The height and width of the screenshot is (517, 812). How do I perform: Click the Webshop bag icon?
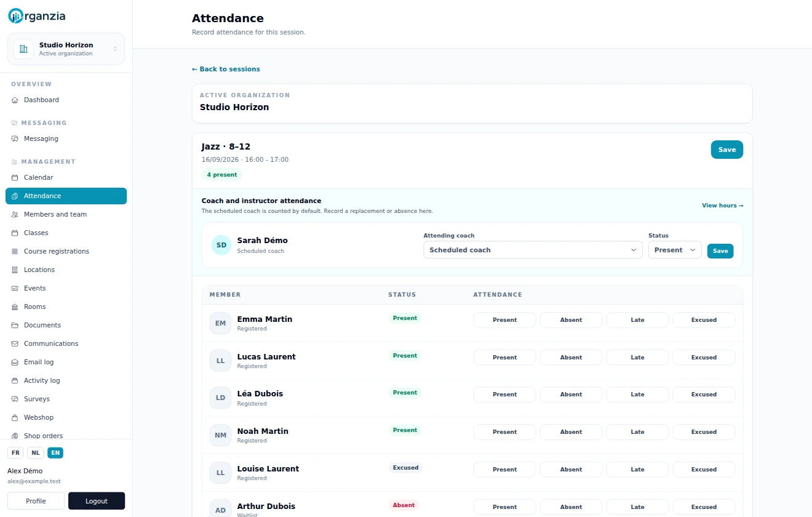tap(15, 417)
